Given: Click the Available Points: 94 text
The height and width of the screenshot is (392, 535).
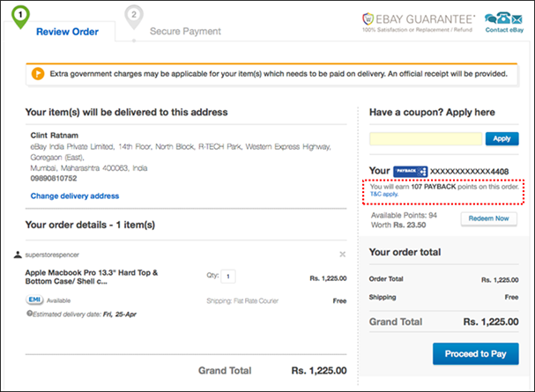Looking at the screenshot, I should pos(404,215).
